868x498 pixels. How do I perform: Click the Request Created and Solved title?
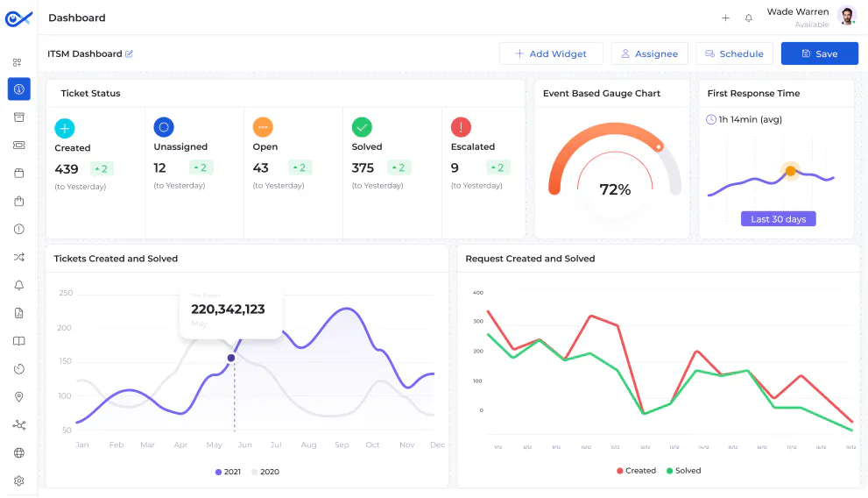tap(530, 259)
